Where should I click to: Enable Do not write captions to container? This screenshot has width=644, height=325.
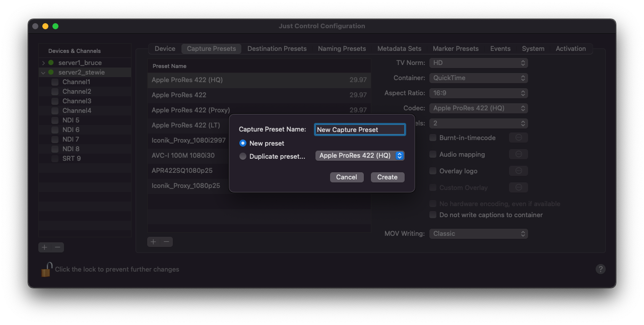[x=433, y=215]
